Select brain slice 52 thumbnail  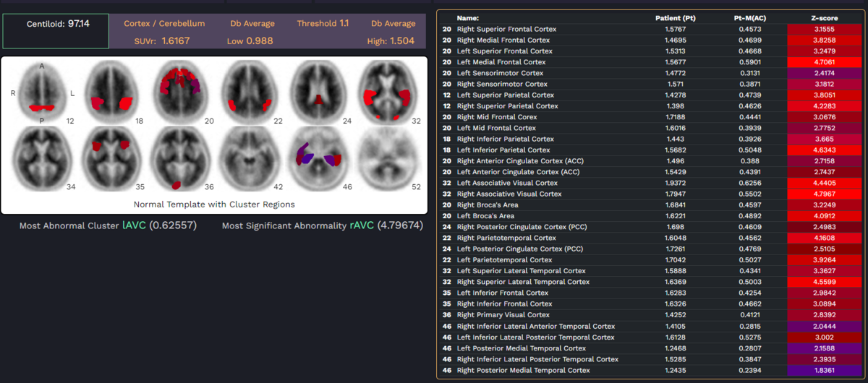point(388,158)
